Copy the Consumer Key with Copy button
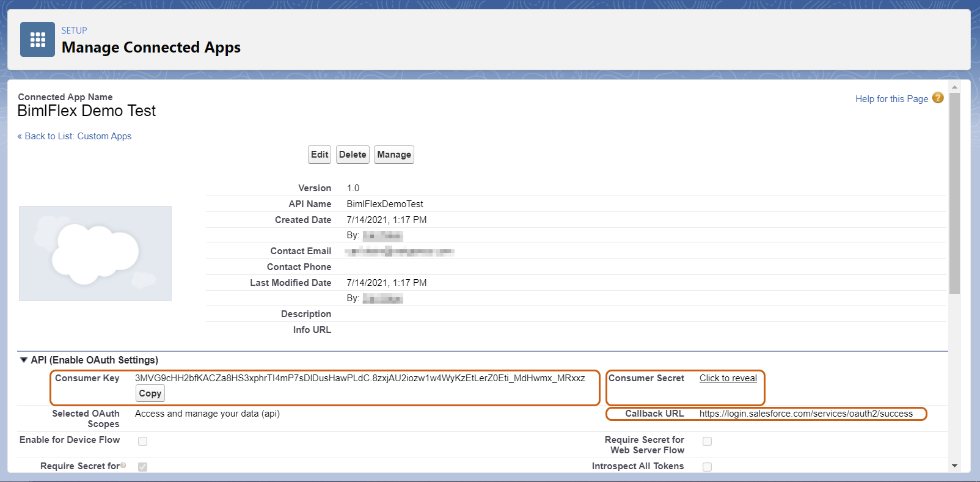Image resolution: width=980 pixels, height=482 pixels. (x=150, y=393)
